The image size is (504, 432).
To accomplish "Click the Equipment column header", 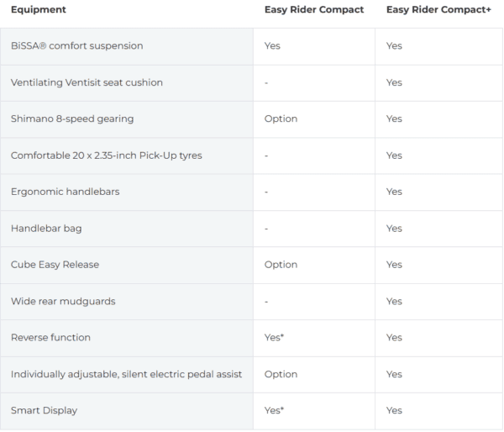I will (39, 9).
